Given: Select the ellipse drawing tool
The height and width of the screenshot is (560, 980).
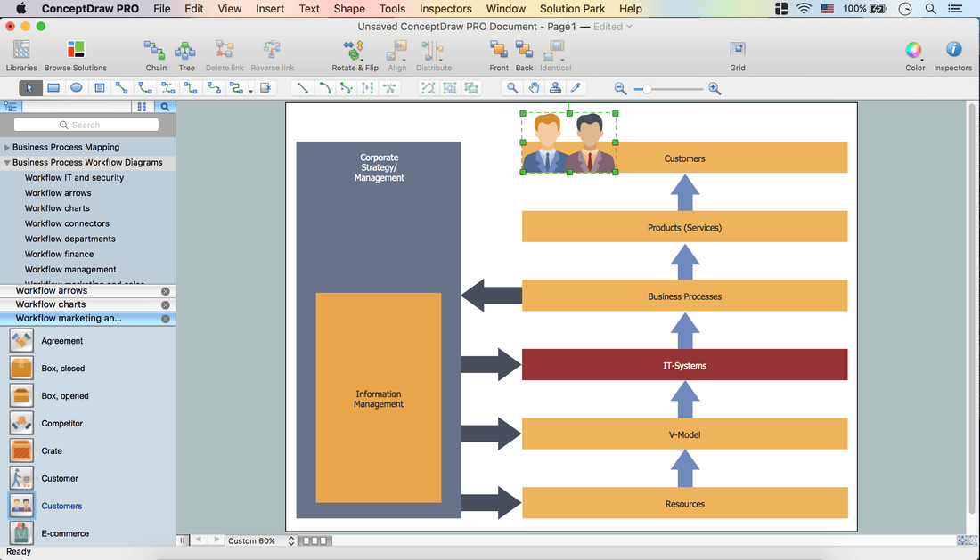Looking at the screenshot, I should [x=77, y=88].
